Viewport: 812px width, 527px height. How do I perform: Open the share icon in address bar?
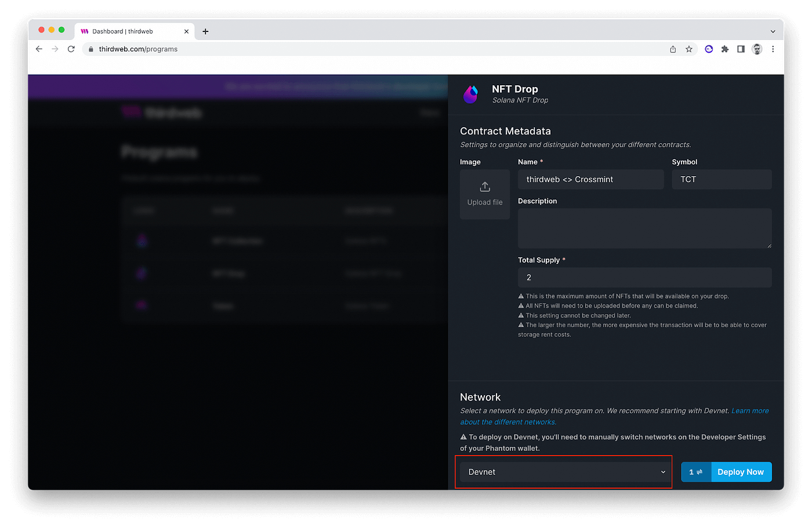pos(673,49)
